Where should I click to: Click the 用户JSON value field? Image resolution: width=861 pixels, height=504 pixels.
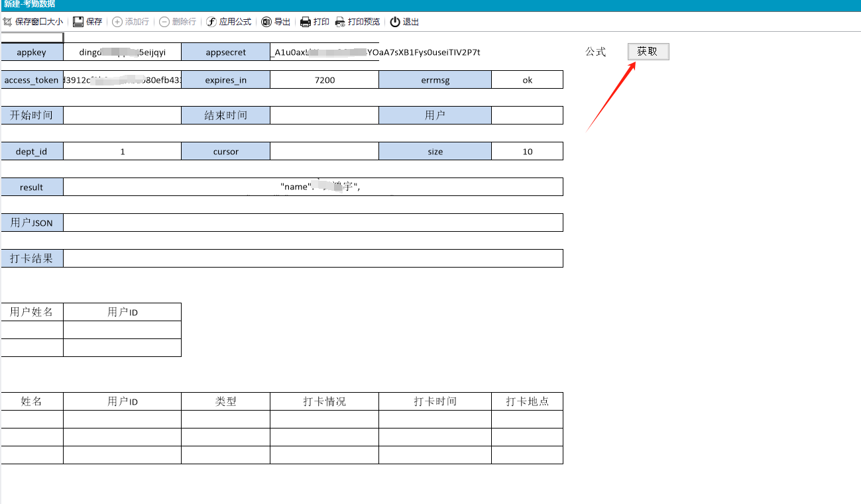click(x=313, y=223)
